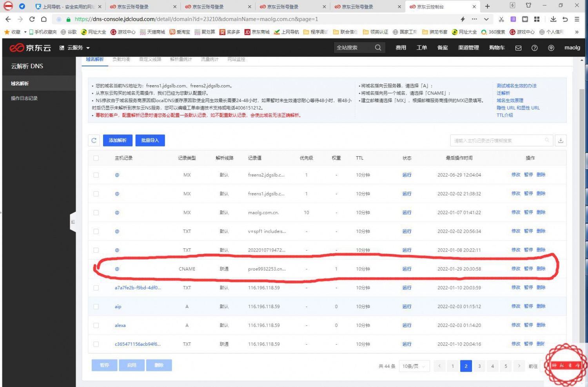This screenshot has height=387, width=588.
Task: Open the mail messages icon in the JD Cloud header
Action: [518, 48]
